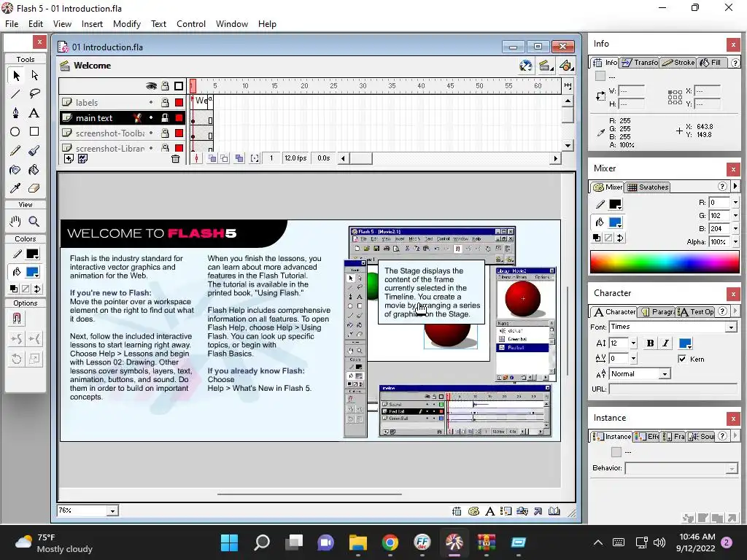Toggle the Snap to Objects magnet option

pos(17,318)
